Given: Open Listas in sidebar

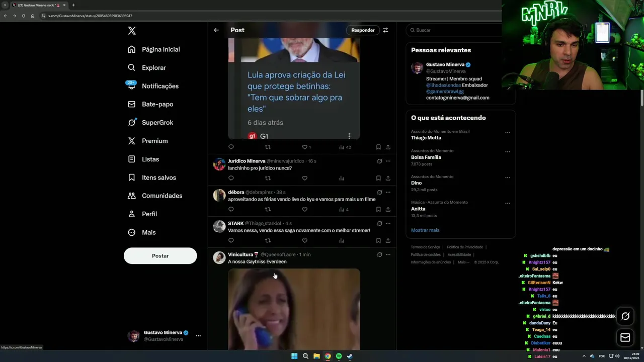Looking at the screenshot, I should click(x=143, y=159).
